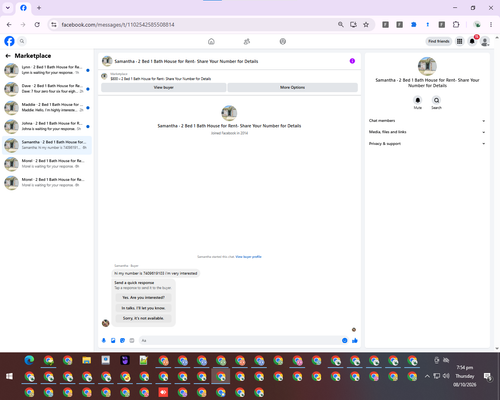Open the taskbar clock and date
500x400 pixels.
(x=465, y=376)
